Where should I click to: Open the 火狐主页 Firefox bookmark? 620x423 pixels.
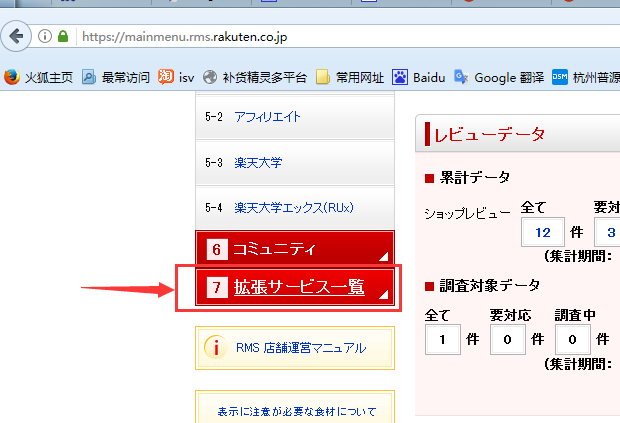pos(38,77)
